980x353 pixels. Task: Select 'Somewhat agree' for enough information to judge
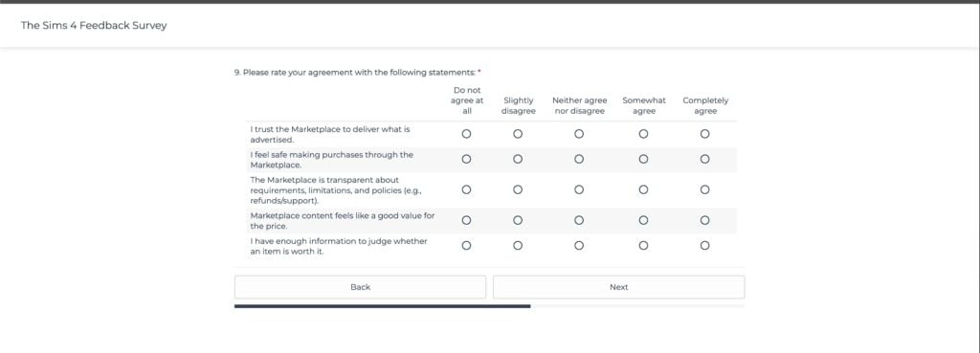coord(643,246)
